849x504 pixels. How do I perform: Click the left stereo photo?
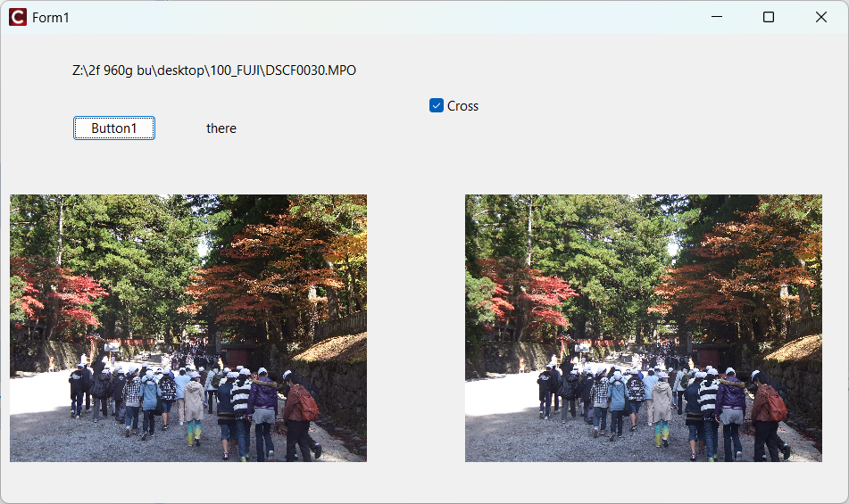point(188,328)
